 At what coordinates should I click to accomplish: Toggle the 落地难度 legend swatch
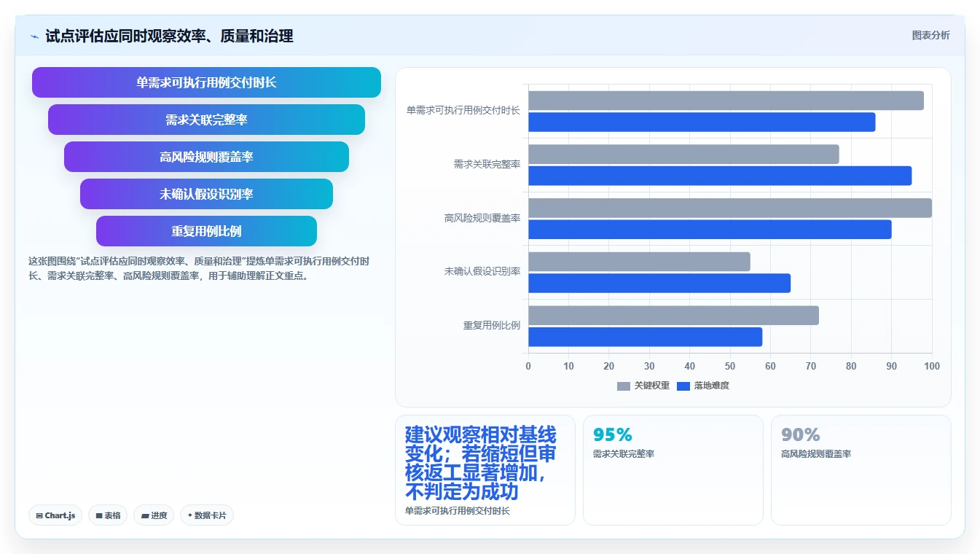click(x=683, y=386)
